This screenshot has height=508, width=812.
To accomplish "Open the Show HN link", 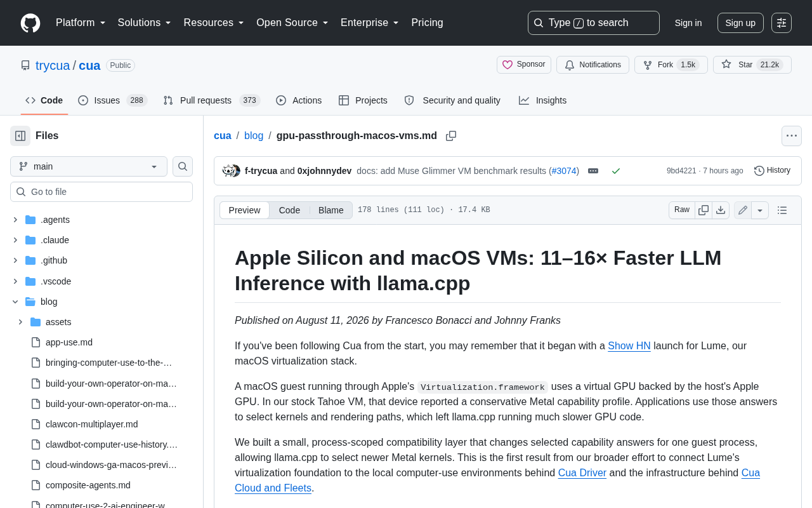I will click(629, 346).
